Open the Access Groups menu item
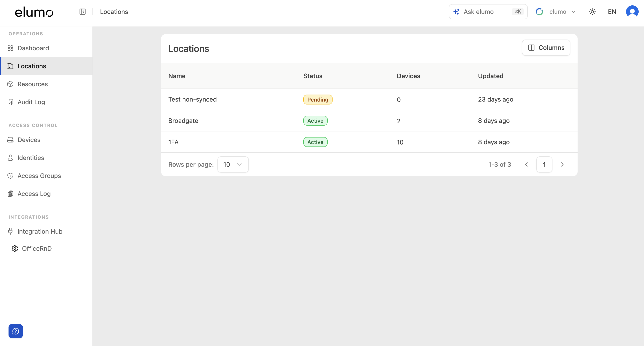 click(x=46, y=176)
